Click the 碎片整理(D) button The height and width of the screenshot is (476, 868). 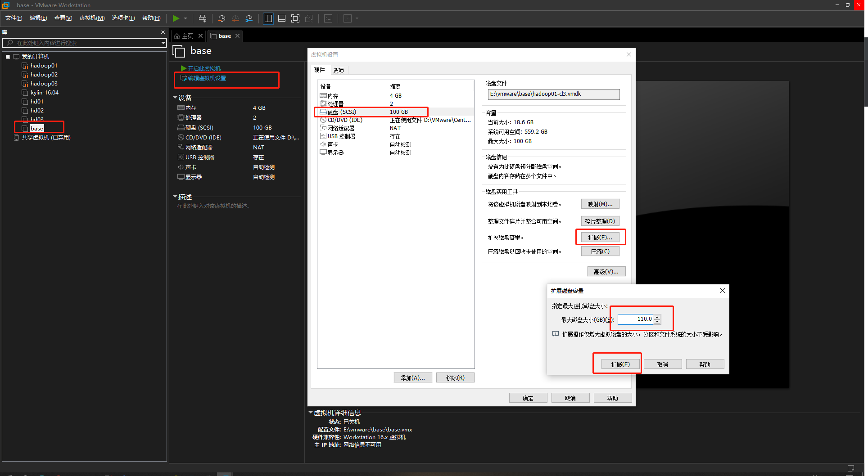600,221
